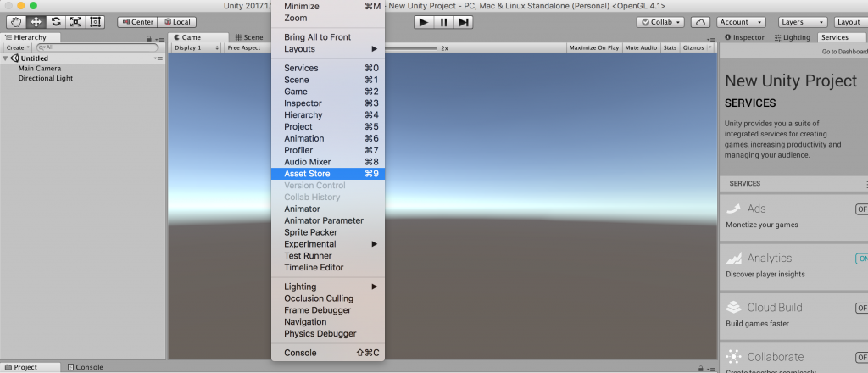This screenshot has height=373, width=868.
Task: Adjust the Game view scale slider
Action: 411,48
